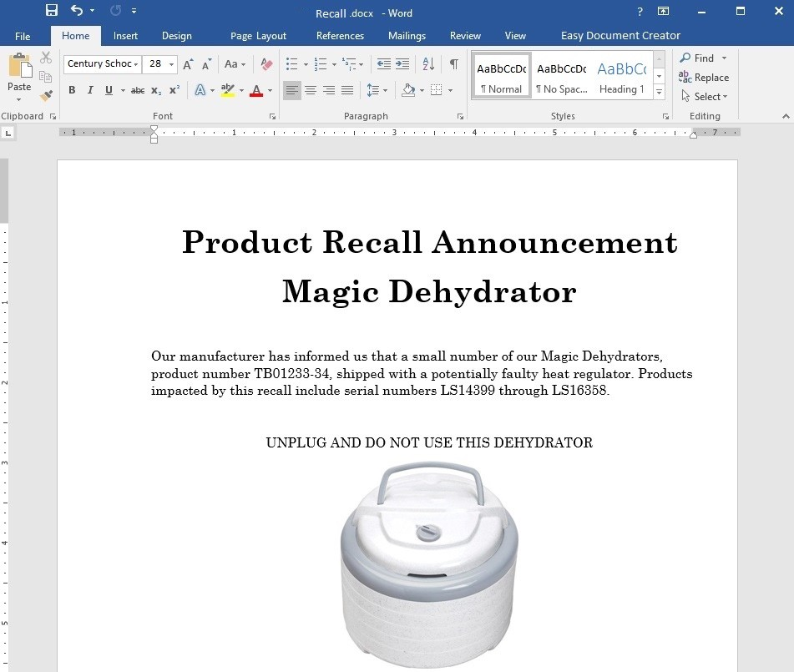Toggle Bold formatting
Image resolution: width=794 pixels, height=672 pixels.
72,90
